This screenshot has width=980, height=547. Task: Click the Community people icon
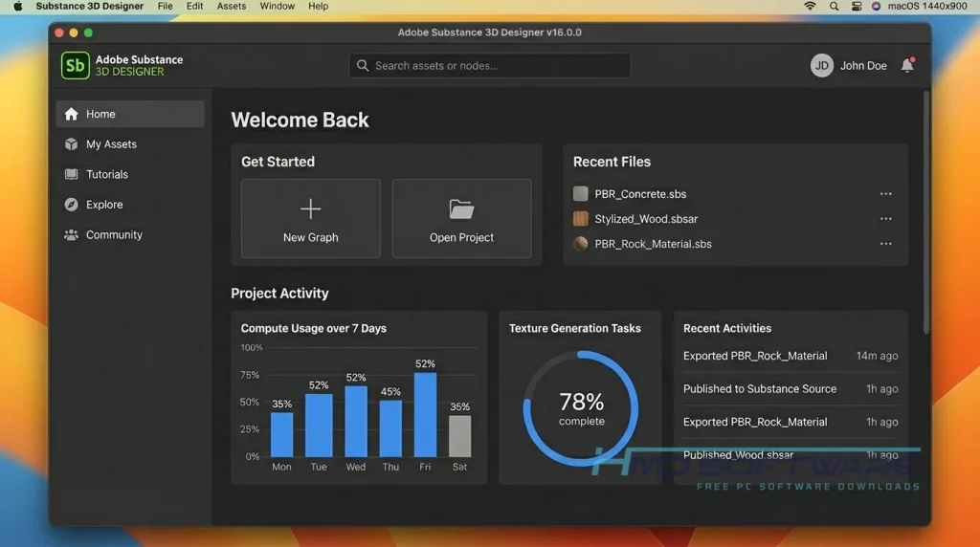71,235
